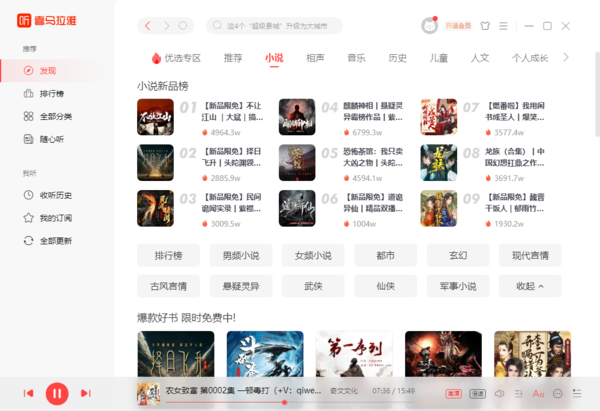
Task: Select the 小说 tab
Action: point(274,58)
